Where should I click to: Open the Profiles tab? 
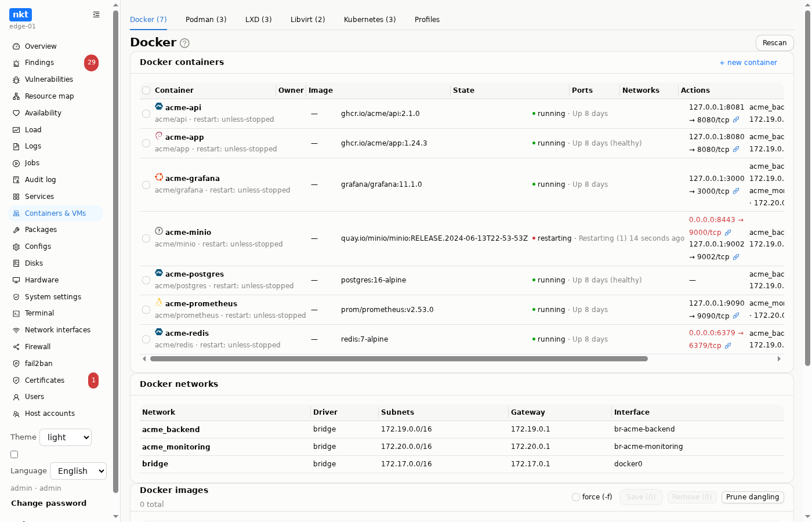tap(427, 20)
